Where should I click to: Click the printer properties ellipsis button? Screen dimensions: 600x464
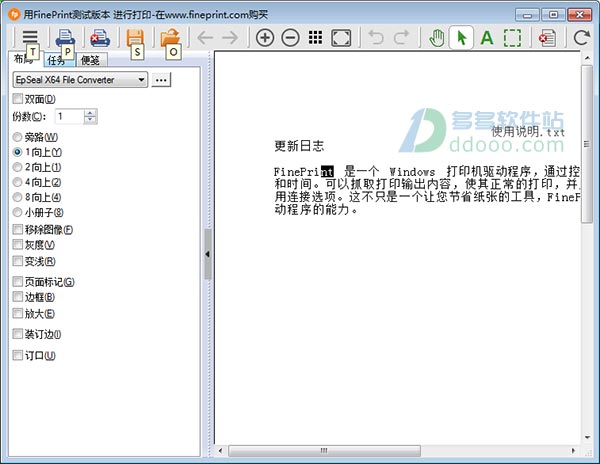pyautogui.click(x=161, y=80)
